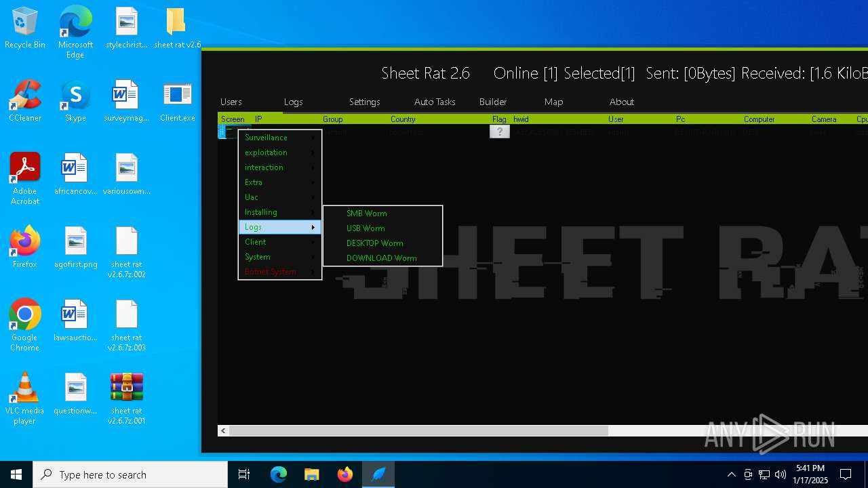The image size is (868, 488).
Task: Expand the exploitation submenu
Action: [279, 152]
